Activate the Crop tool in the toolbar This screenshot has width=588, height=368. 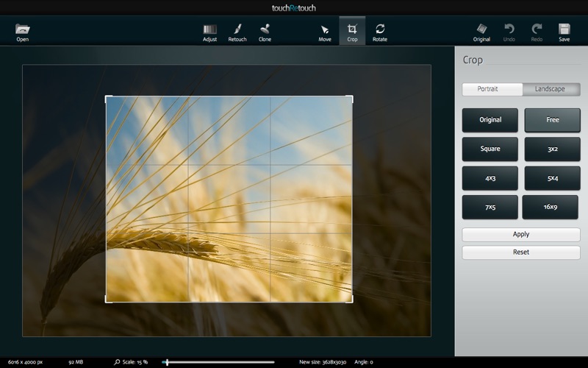[352, 31]
